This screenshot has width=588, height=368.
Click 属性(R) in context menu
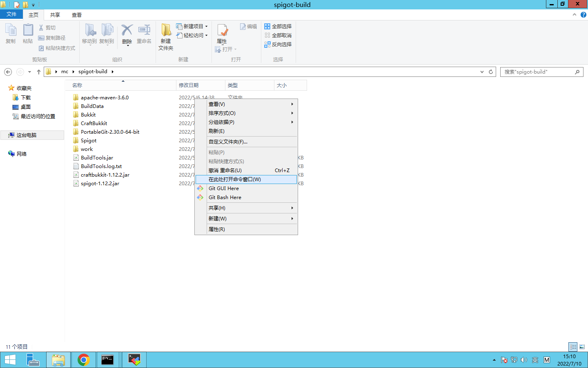tap(246, 229)
